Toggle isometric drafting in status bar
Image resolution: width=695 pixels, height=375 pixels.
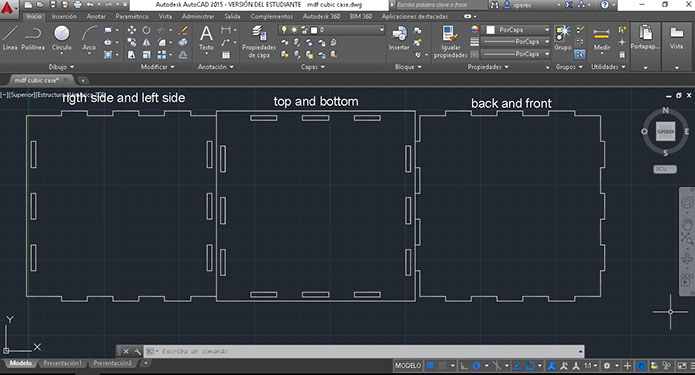[496, 366]
